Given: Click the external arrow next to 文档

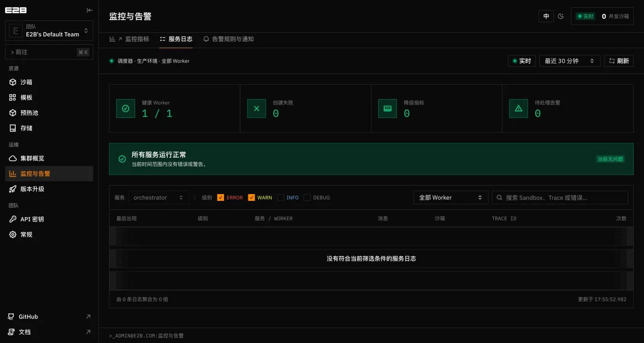Looking at the screenshot, I should (88, 332).
